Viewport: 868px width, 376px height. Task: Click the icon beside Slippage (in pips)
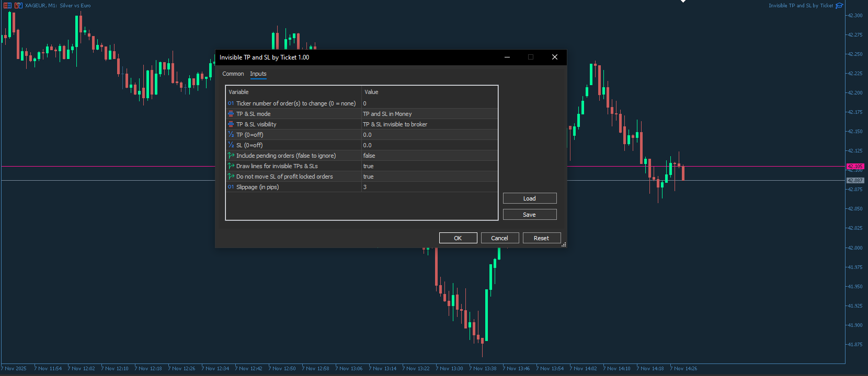[x=231, y=187]
